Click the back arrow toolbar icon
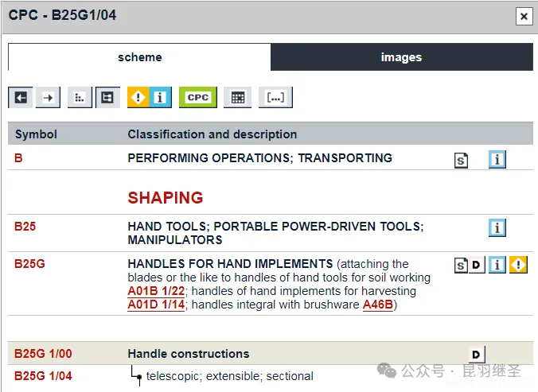This screenshot has height=392, width=538. (x=21, y=97)
